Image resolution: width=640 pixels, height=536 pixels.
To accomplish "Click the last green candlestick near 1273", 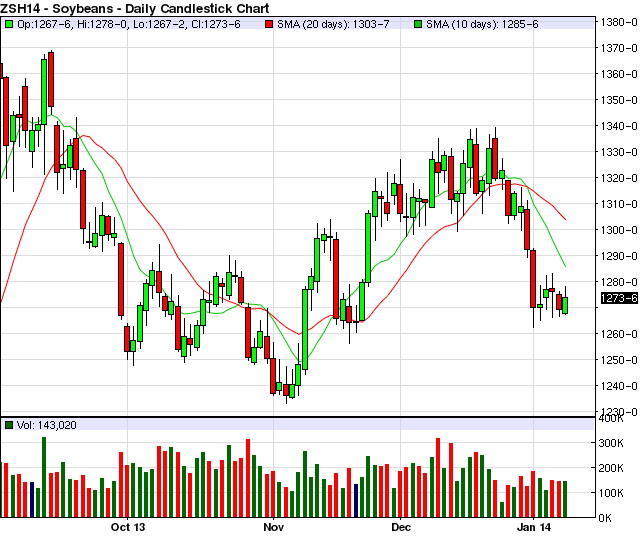I will (x=565, y=305).
